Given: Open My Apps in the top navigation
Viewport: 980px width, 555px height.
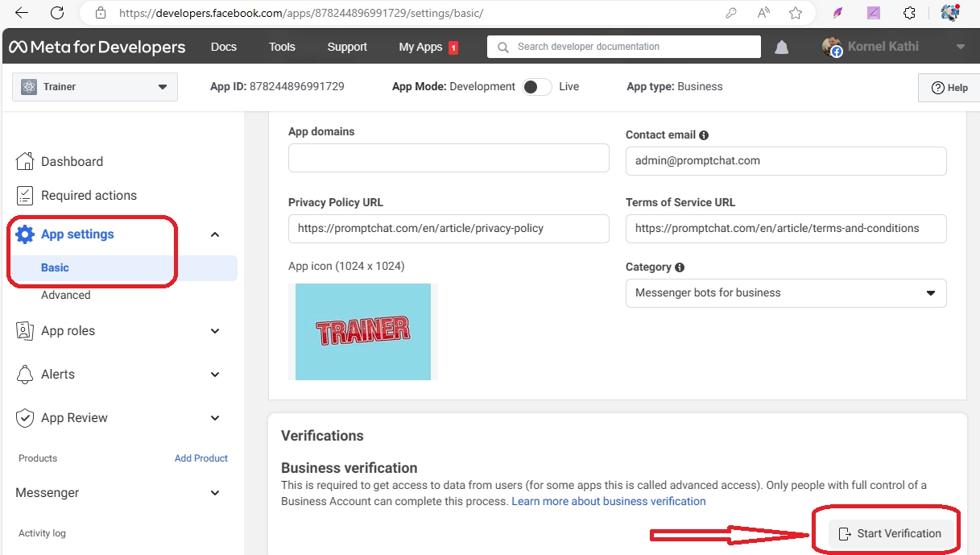Looking at the screenshot, I should point(420,47).
